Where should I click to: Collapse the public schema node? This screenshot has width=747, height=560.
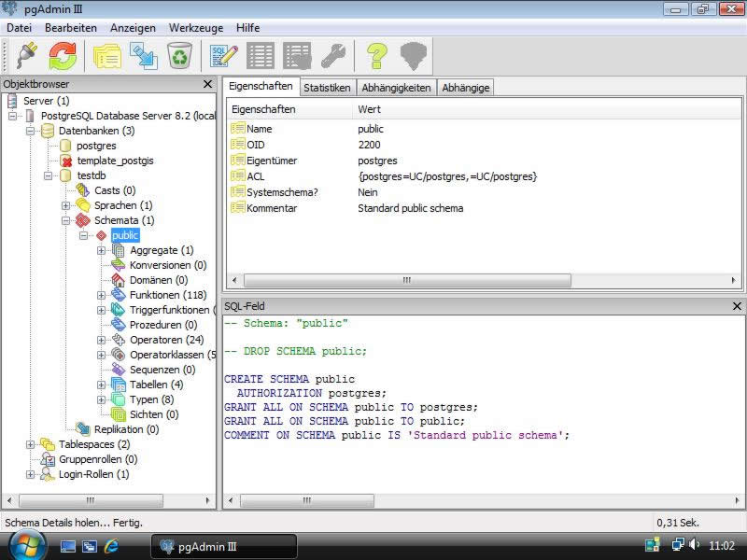tap(83, 235)
